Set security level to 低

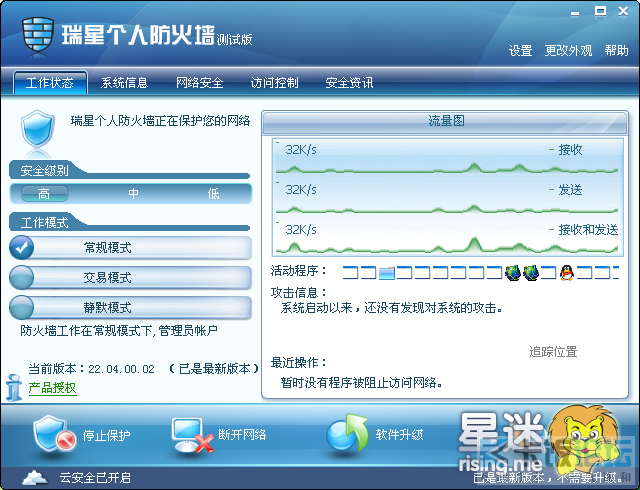point(213,194)
